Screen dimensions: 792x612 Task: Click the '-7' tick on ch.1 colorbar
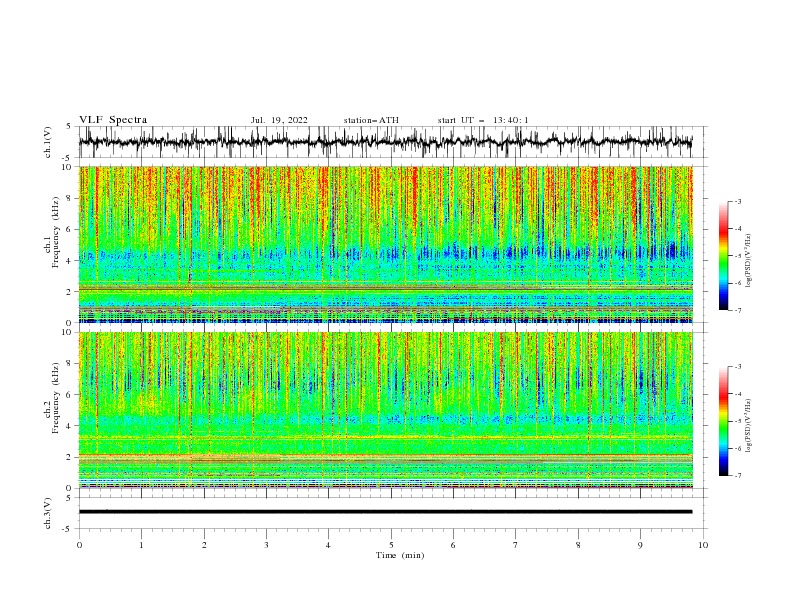(737, 310)
